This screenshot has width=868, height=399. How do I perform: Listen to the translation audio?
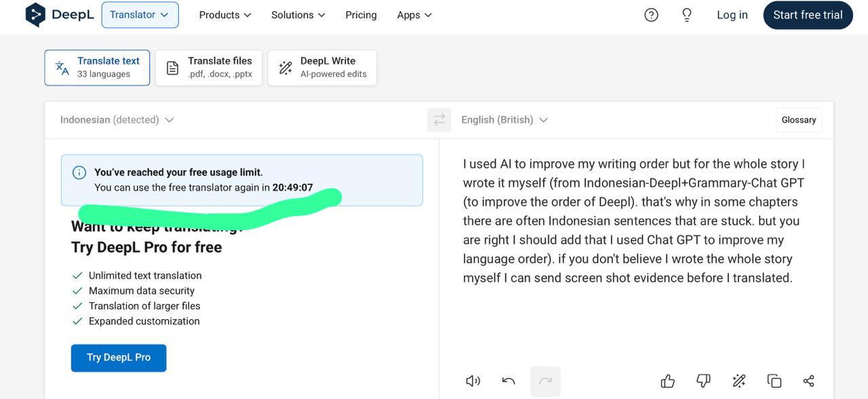pos(473,381)
